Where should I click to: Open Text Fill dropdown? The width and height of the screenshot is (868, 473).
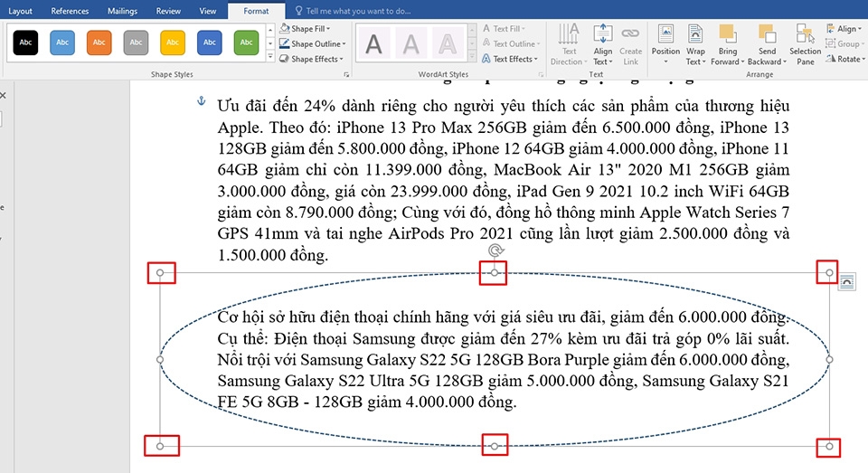click(x=504, y=28)
